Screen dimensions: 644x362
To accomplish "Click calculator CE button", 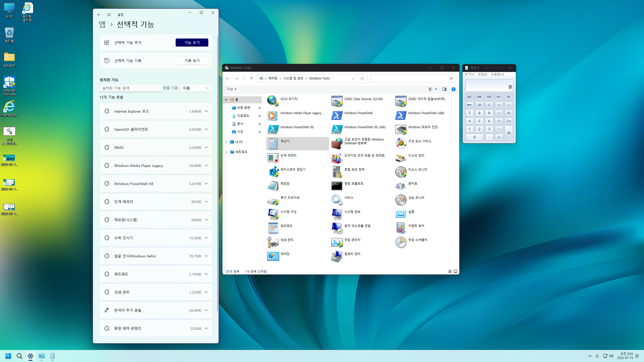I will click(479, 105).
